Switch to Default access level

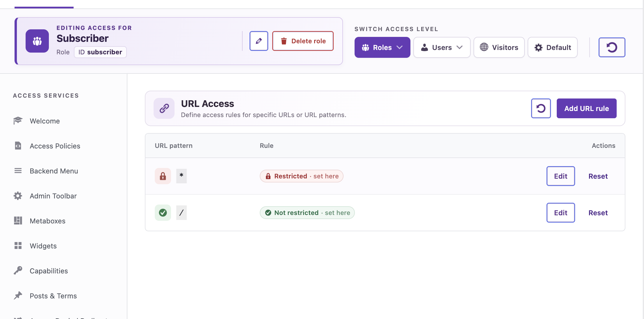(x=552, y=47)
